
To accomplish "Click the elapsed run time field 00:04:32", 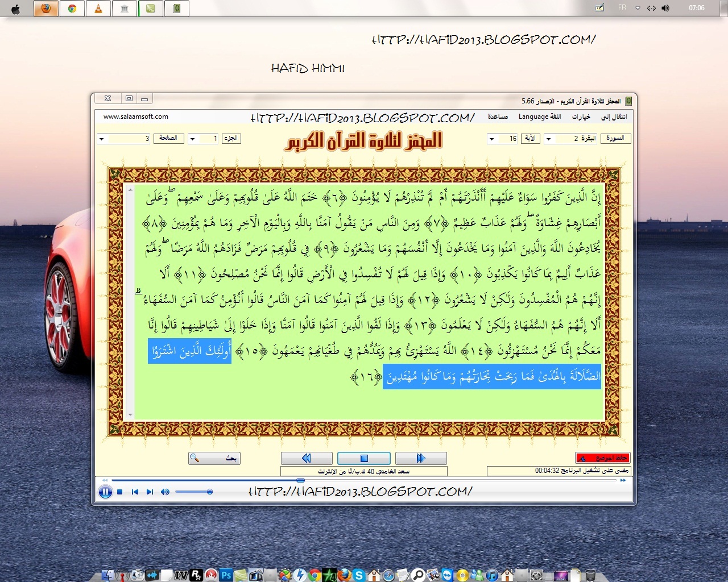I will click(559, 471).
